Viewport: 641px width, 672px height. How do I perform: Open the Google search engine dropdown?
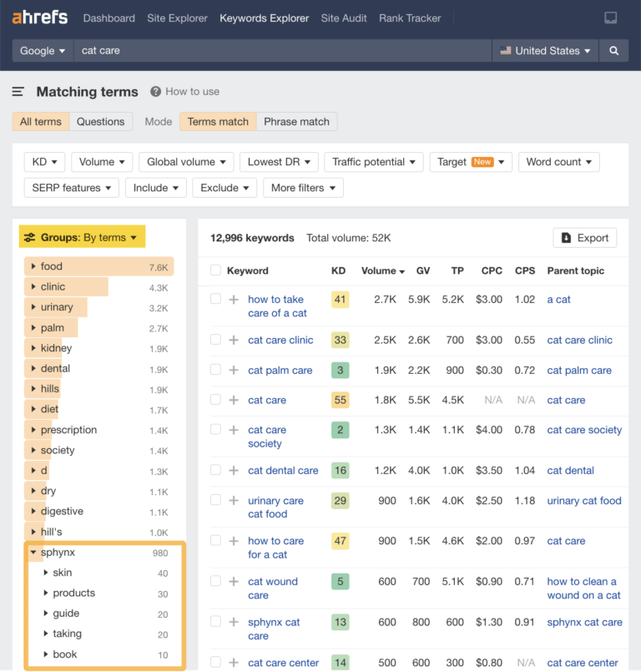coord(42,50)
